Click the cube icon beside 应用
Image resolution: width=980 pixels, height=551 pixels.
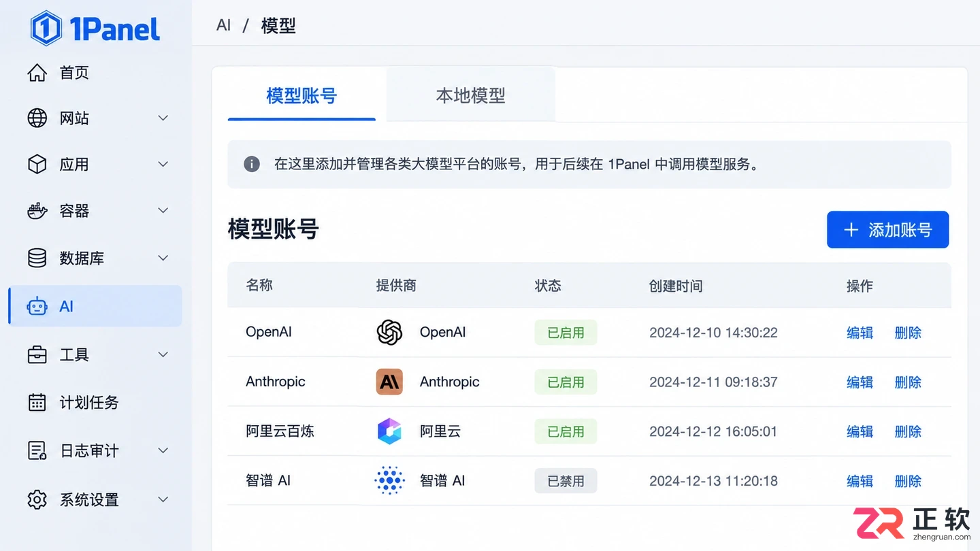[37, 164]
